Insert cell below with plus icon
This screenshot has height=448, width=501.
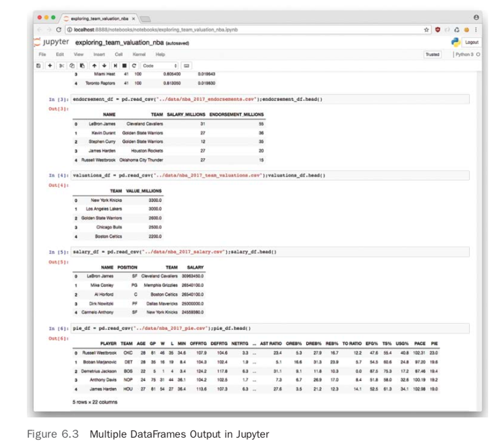tap(50, 66)
